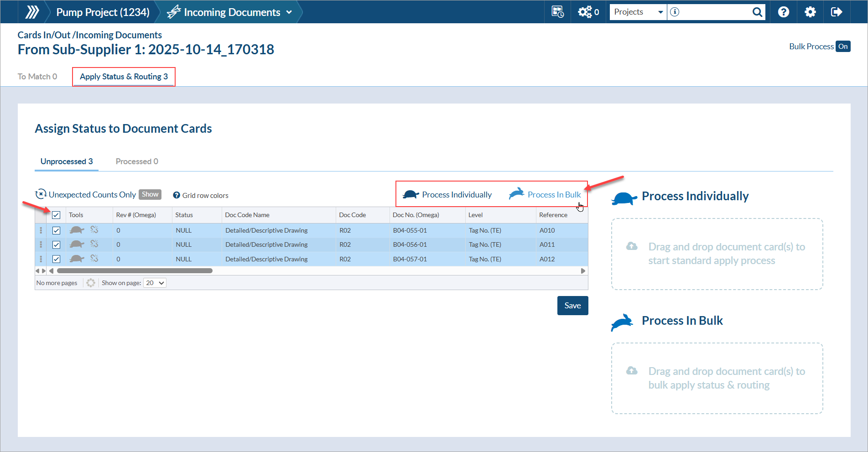Click the cloud upload icon in Process Individually drop zone

click(632, 246)
